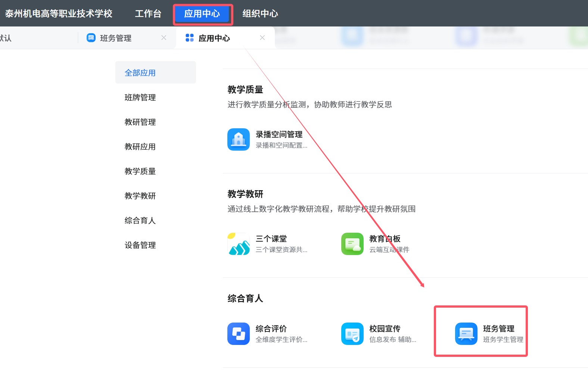Click description 进行教学质量分析监测，协助教师进行教学反思
Image resolution: width=588 pixels, height=377 pixels.
click(310, 104)
